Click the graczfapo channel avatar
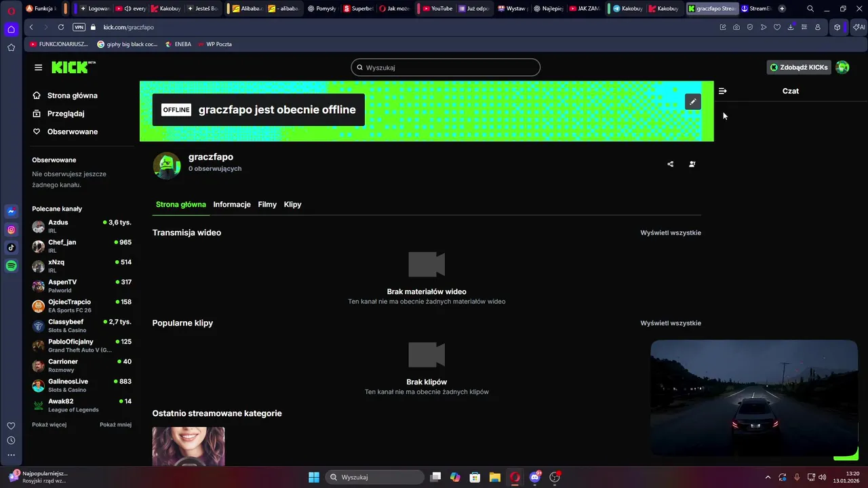This screenshot has width=868, height=488. (167, 165)
